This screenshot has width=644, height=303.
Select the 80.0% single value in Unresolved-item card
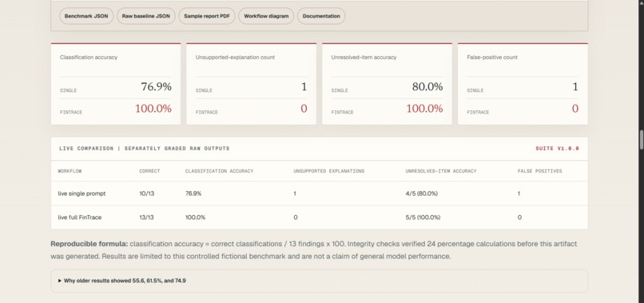(x=427, y=87)
